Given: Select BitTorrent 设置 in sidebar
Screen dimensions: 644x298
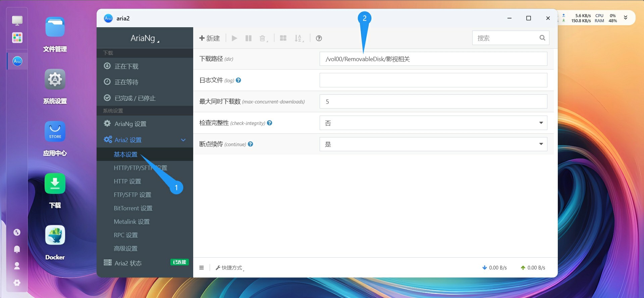Looking at the screenshot, I should [x=133, y=208].
